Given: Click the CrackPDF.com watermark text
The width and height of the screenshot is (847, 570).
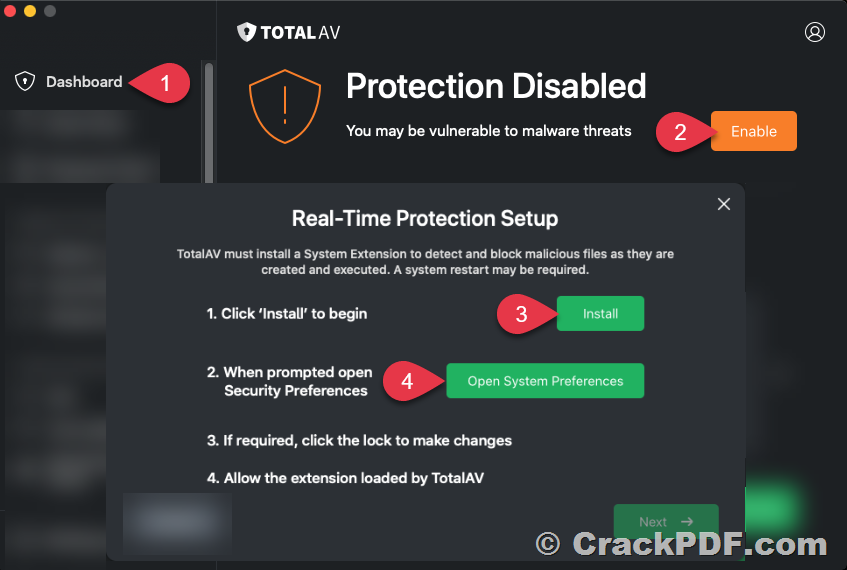Looking at the screenshot, I should pyautogui.click(x=699, y=544).
